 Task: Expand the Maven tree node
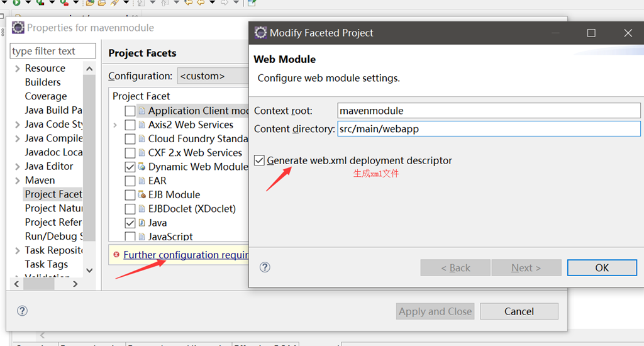click(x=17, y=181)
